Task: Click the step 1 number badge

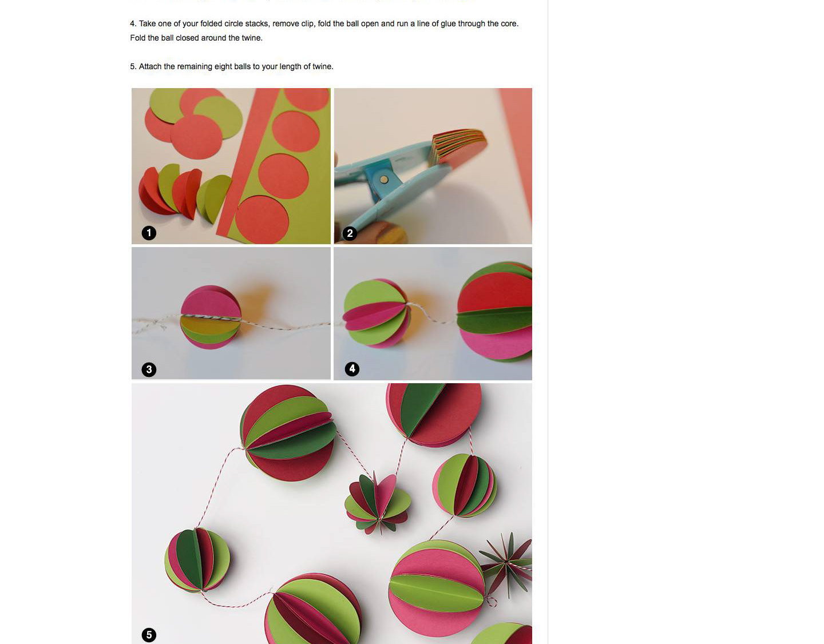Action: pos(149,233)
